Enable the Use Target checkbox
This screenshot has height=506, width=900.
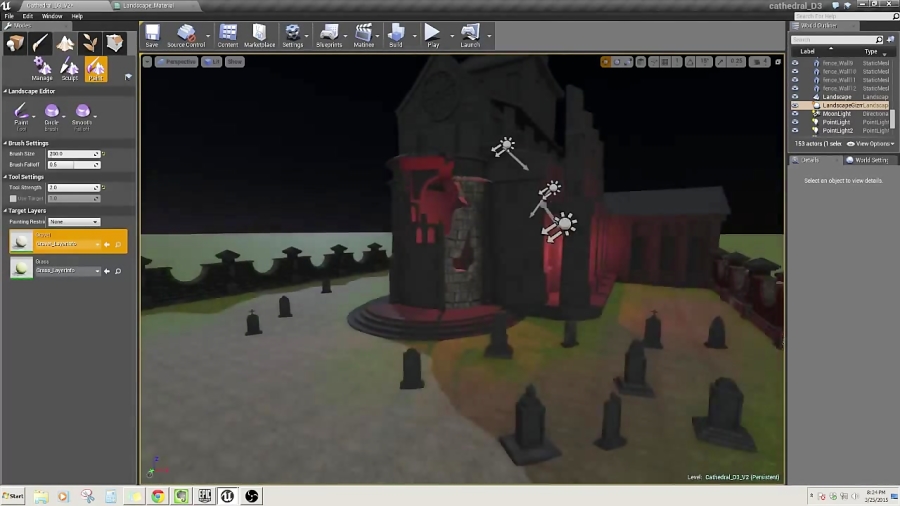(x=13, y=198)
